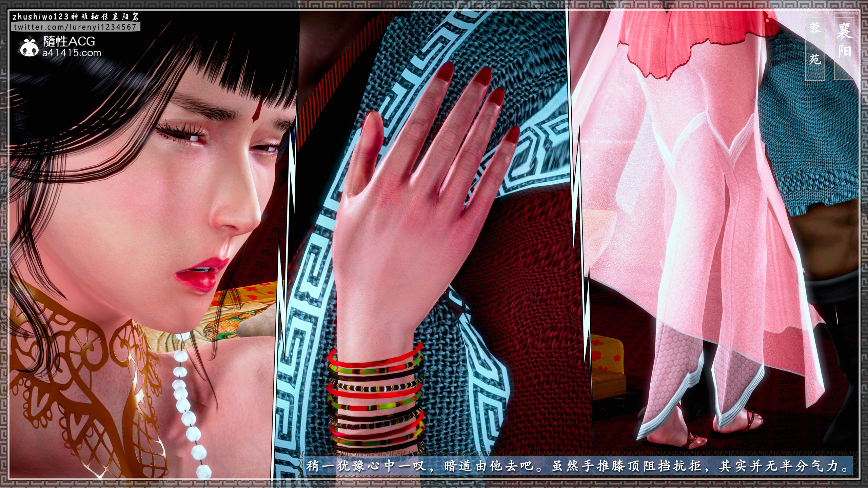Click the 蓉苑 vertical label box
868x488 pixels.
(815, 46)
